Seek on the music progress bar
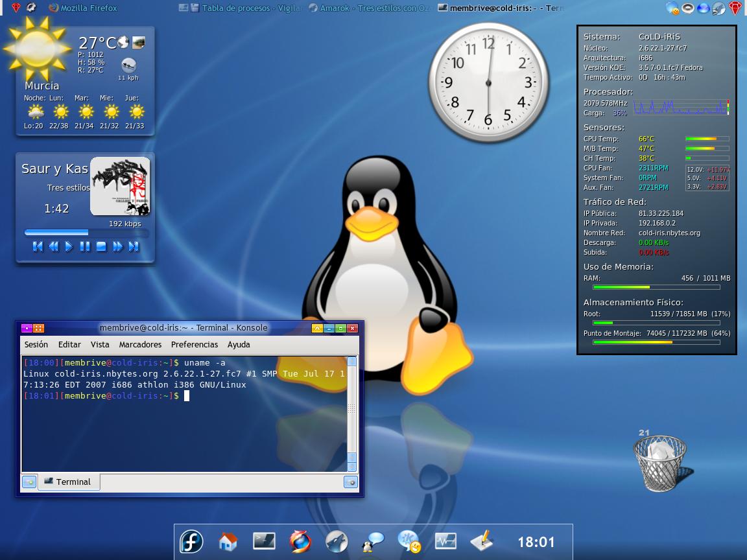The image size is (747, 560). [86, 233]
